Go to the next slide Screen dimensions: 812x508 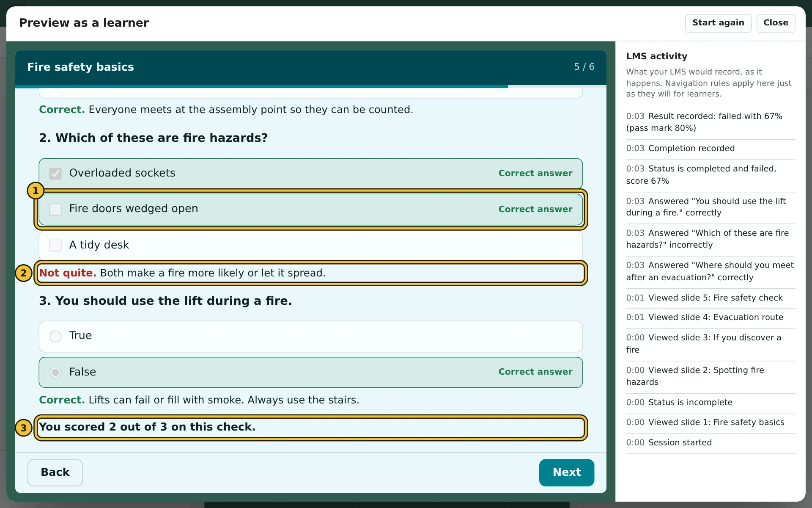point(566,472)
